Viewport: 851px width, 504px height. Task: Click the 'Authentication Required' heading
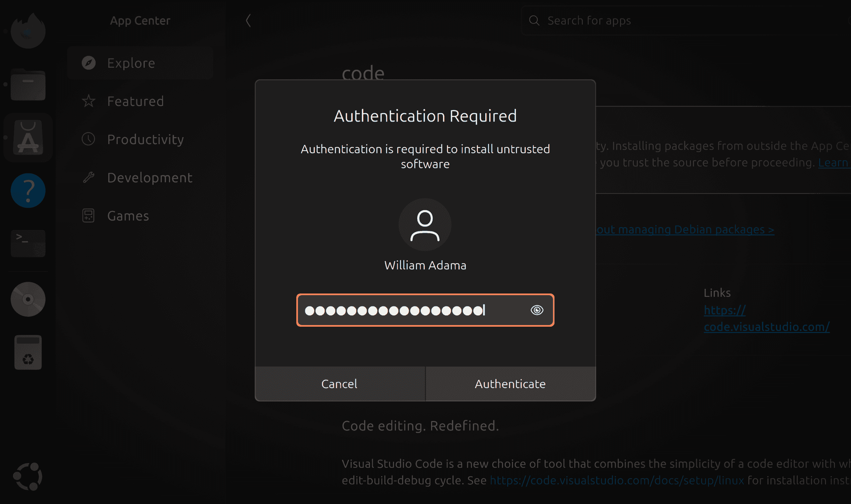425,116
